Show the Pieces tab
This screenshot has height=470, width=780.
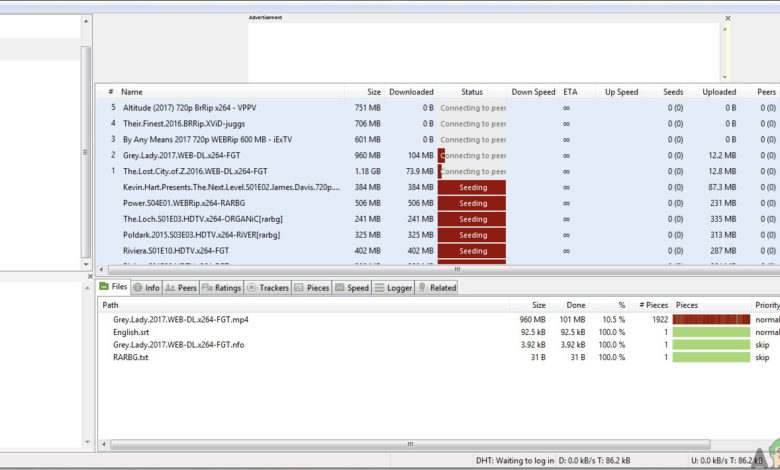tap(312, 287)
